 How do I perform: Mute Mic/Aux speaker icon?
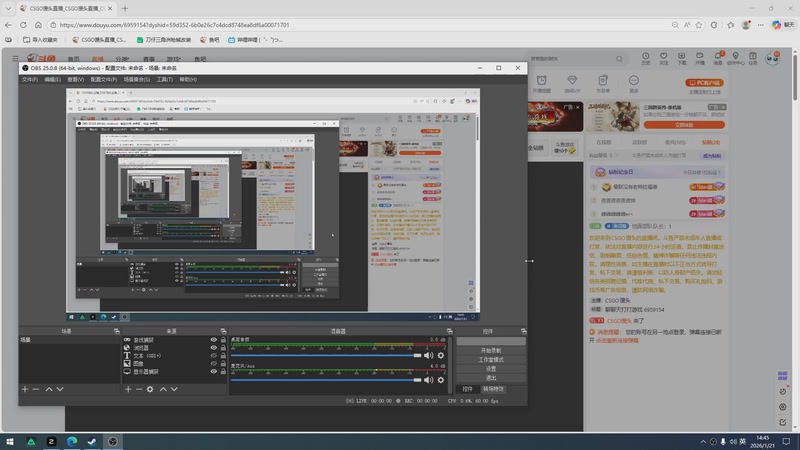429,380
